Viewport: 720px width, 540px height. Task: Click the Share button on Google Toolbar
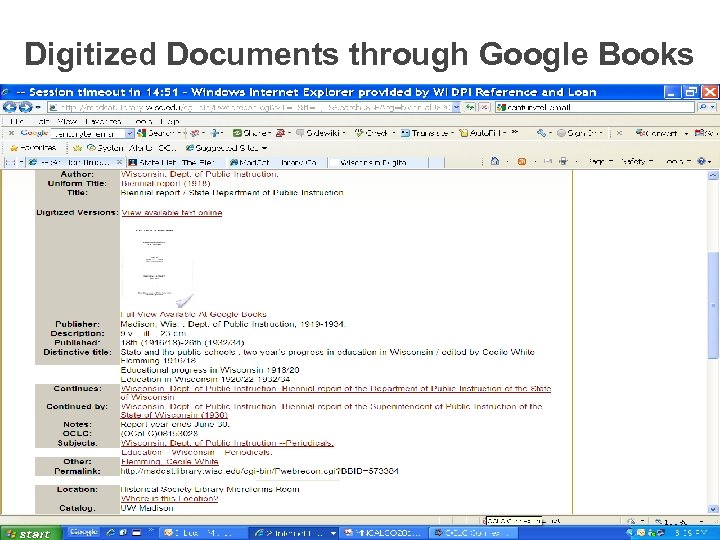(253, 133)
